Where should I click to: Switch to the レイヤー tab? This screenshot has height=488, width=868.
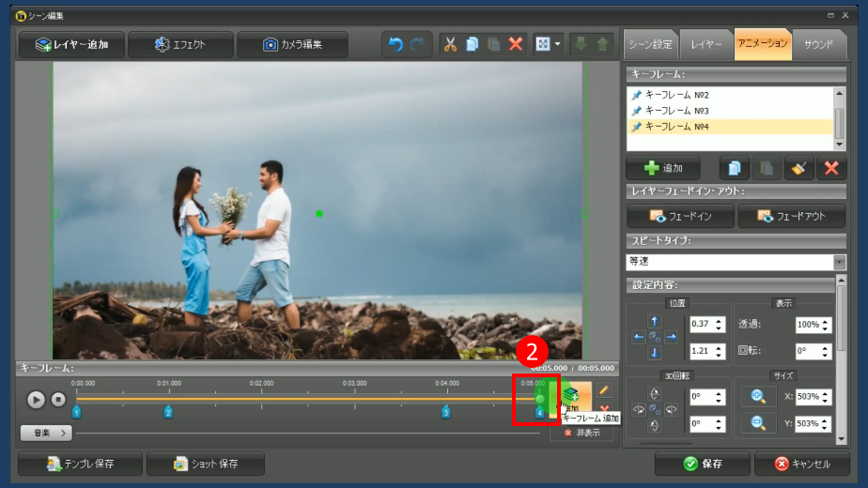pos(706,44)
